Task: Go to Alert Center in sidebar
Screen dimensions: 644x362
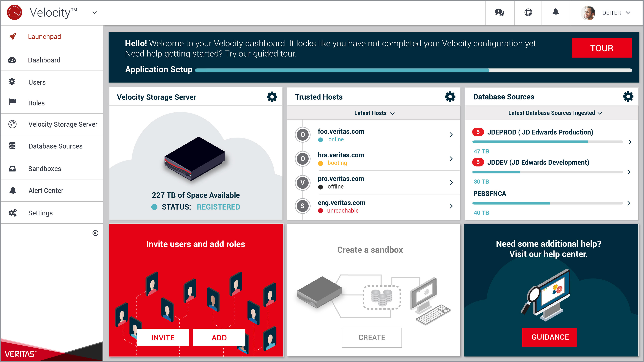Action: click(46, 191)
